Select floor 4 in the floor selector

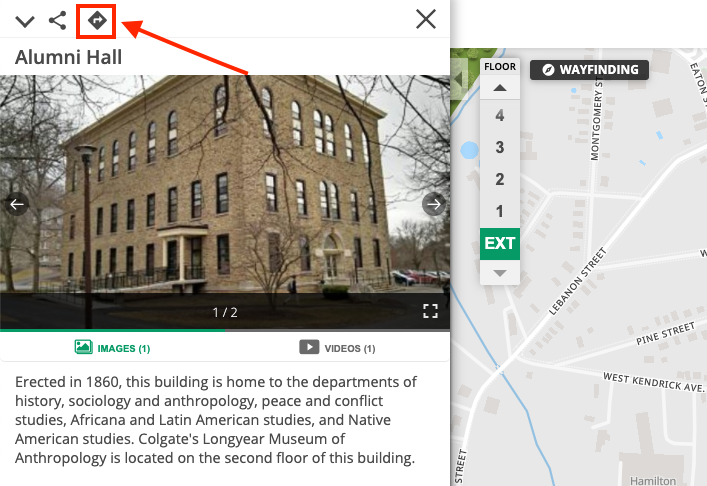point(500,115)
